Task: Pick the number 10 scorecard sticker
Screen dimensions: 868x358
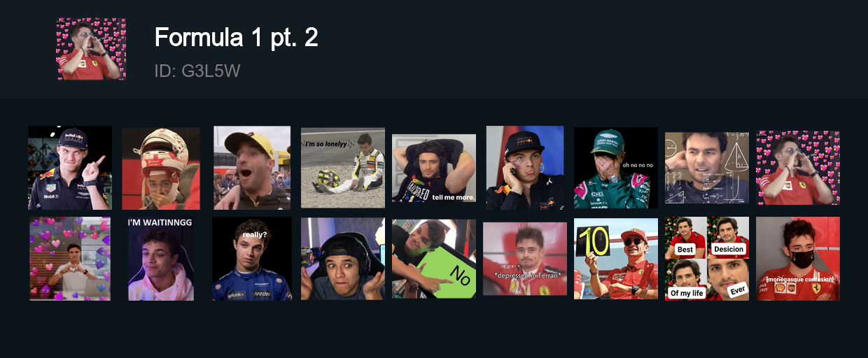Action: [616, 259]
